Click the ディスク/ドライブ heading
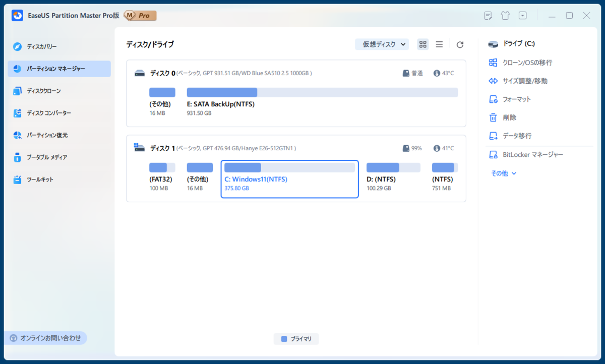The image size is (605, 364). pyautogui.click(x=150, y=44)
